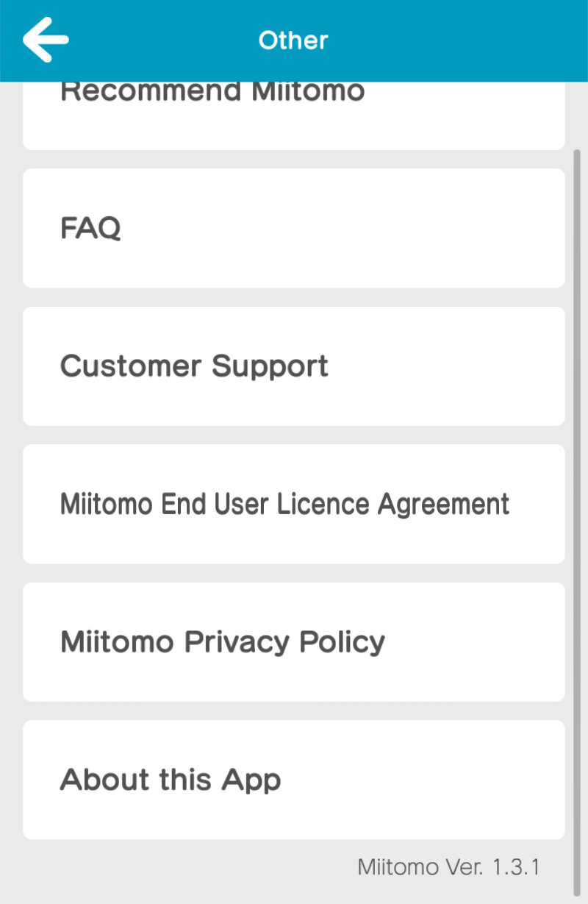The width and height of the screenshot is (588, 904).
Task: Go back using the white arrow icon
Action: coord(46,40)
